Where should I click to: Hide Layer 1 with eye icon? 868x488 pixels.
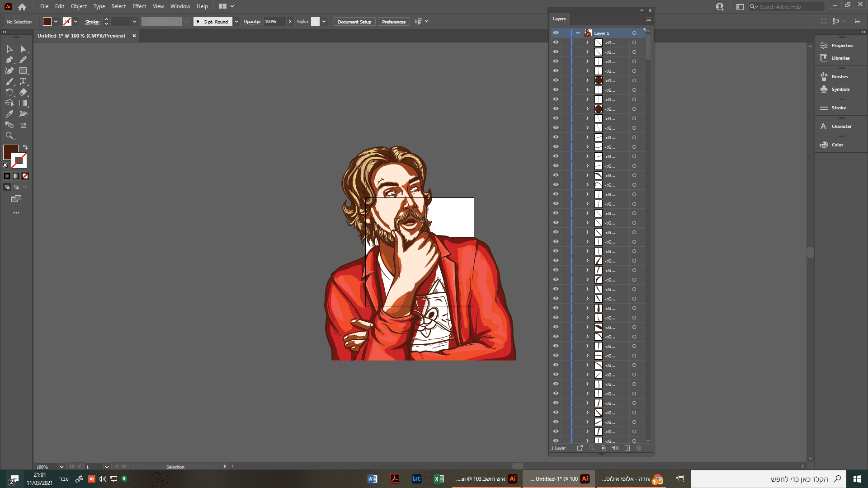[x=556, y=33]
